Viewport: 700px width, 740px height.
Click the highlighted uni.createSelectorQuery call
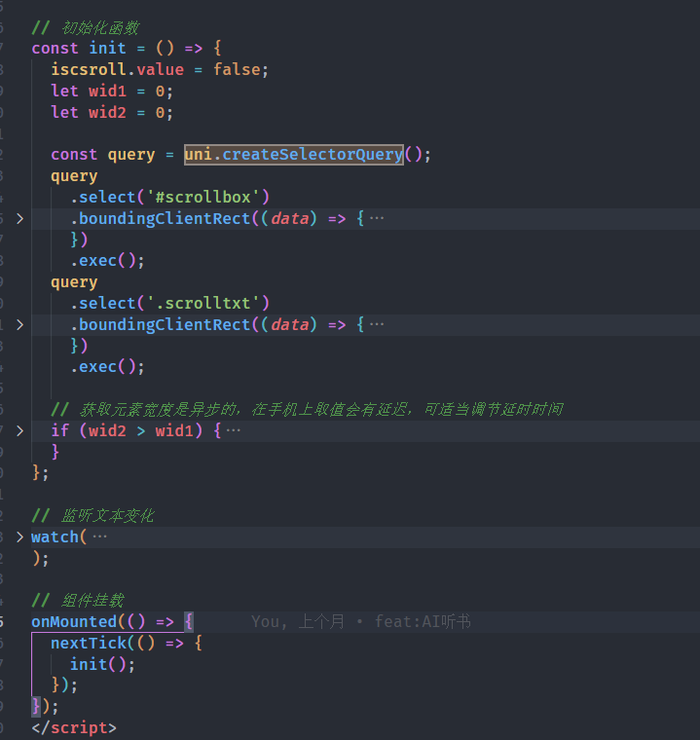coord(293,155)
